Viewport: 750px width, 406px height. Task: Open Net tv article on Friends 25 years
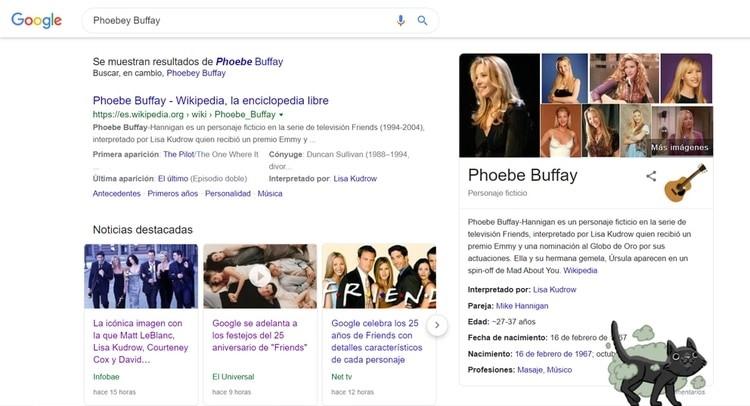[377, 341]
